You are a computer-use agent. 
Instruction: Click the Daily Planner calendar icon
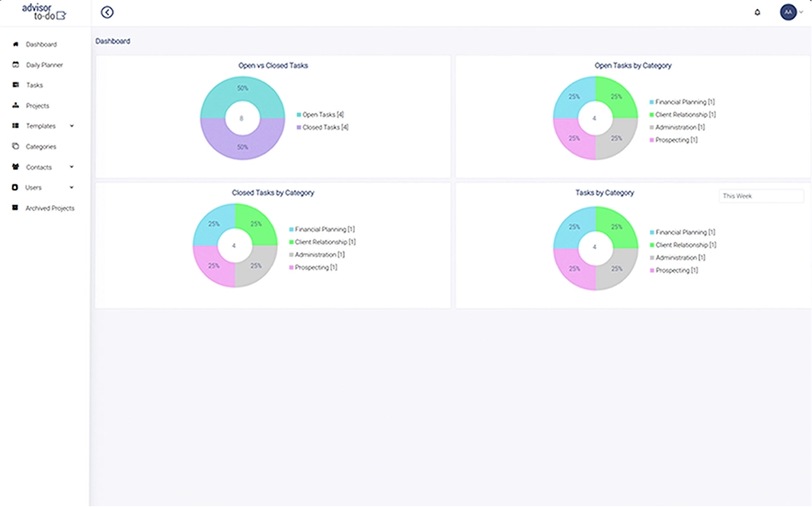(x=15, y=65)
